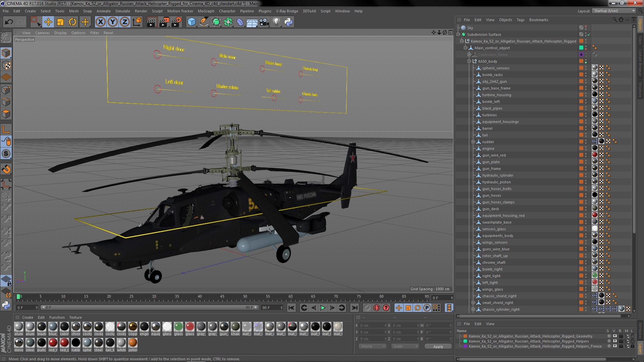This screenshot has height=362, width=644.
Task: Enable Polygons mode in left toolbar
Action: tap(6, 114)
